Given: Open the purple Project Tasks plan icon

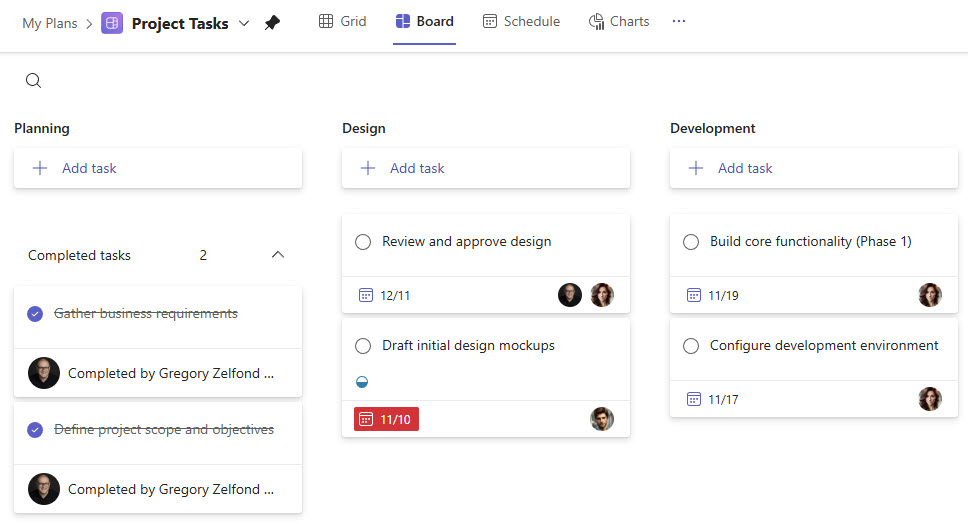Looking at the screenshot, I should pyautogui.click(x=112, y=23).
